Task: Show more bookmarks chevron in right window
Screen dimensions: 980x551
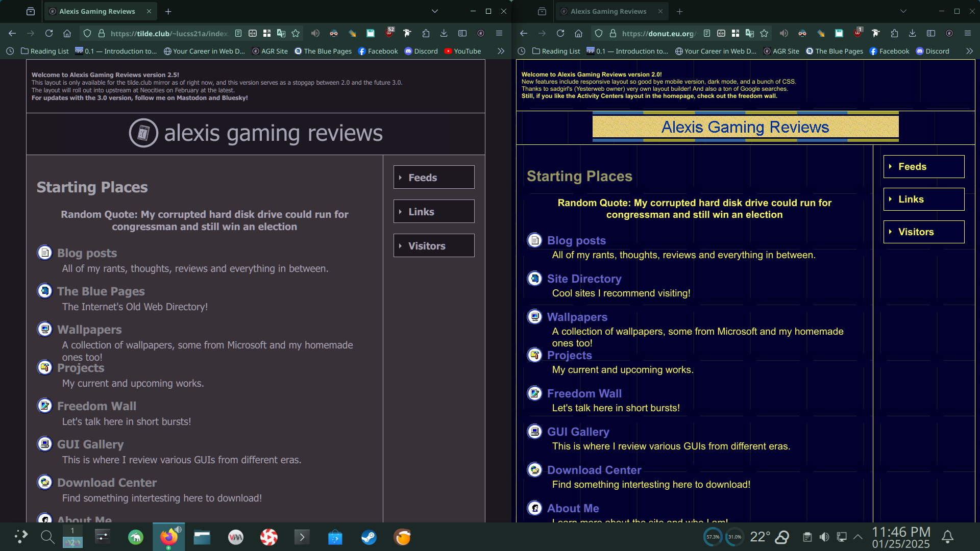Action: (x=969, y=51)
